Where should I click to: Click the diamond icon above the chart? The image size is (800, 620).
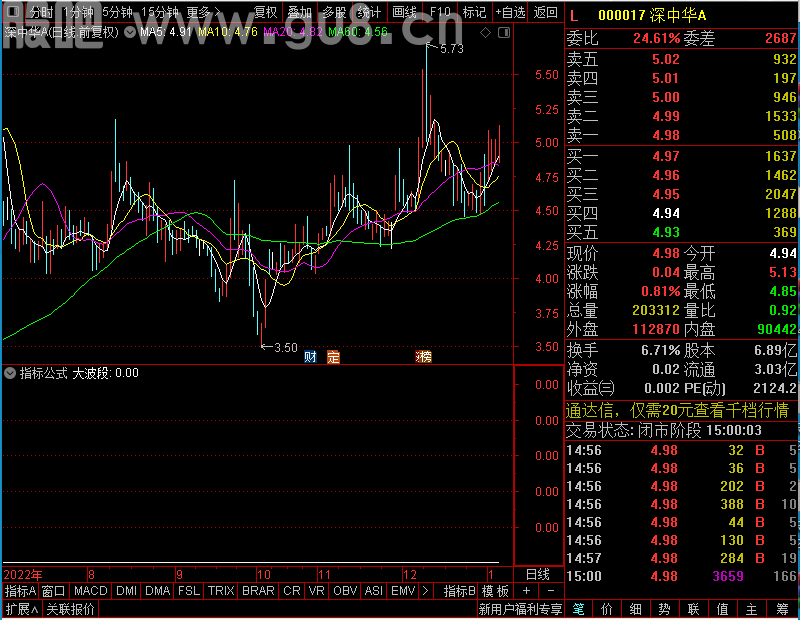pos(485,33)
